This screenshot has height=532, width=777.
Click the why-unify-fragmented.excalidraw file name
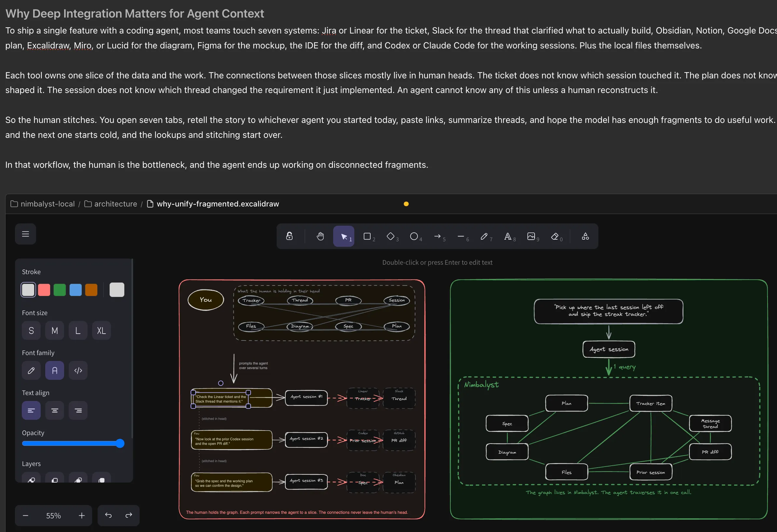click(218, 204)
